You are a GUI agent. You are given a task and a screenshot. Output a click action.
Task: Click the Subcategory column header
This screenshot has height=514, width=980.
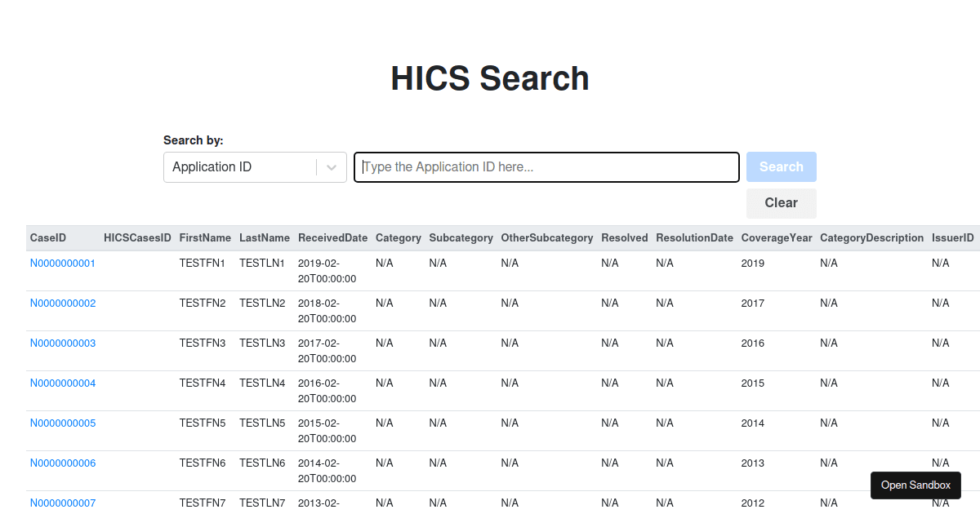click(461, 238)
